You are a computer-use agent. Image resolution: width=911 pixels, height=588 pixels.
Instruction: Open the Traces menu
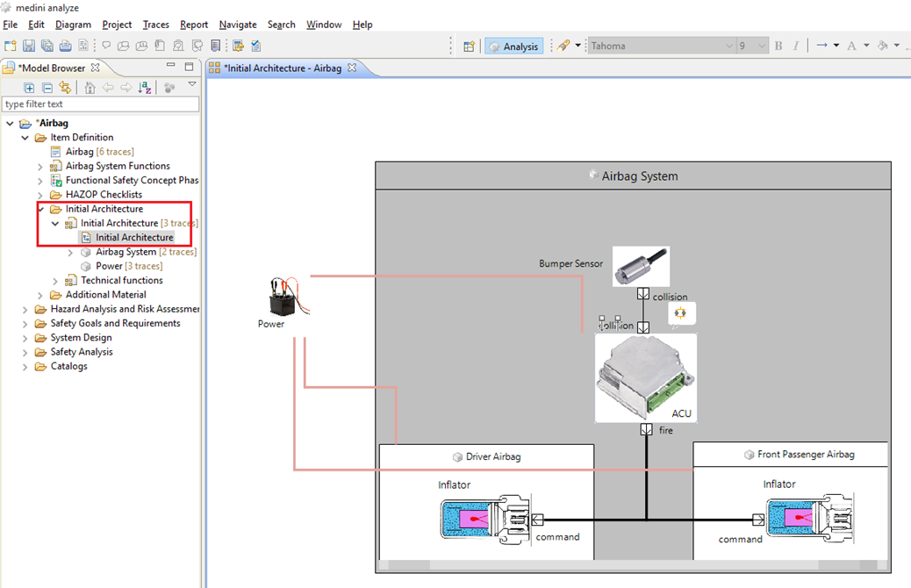pos(155,25)
